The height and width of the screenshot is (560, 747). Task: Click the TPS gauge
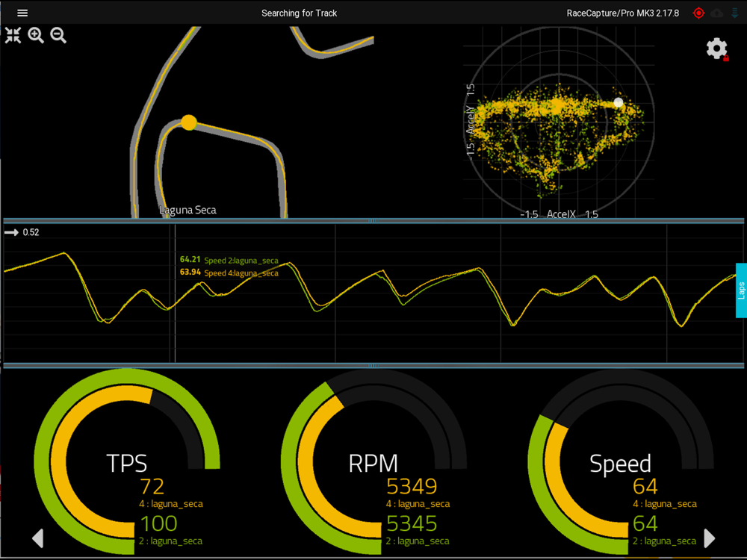coord(127,461)
